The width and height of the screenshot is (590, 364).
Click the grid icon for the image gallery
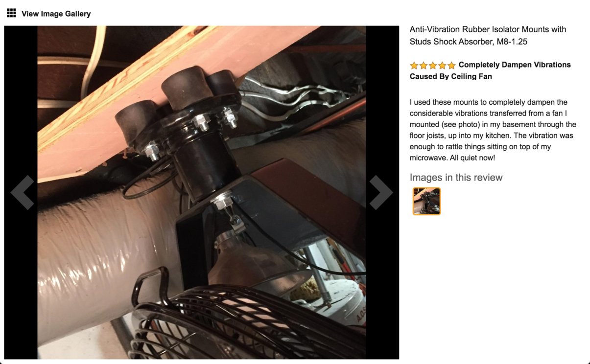[x=11, y=13]
